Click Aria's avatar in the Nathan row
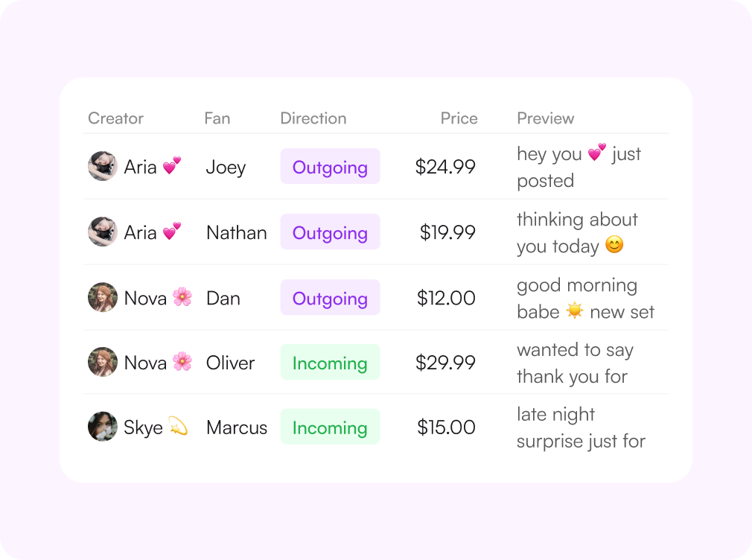Image resolution: width=752 pixels, height=560 pixels. 103,232
